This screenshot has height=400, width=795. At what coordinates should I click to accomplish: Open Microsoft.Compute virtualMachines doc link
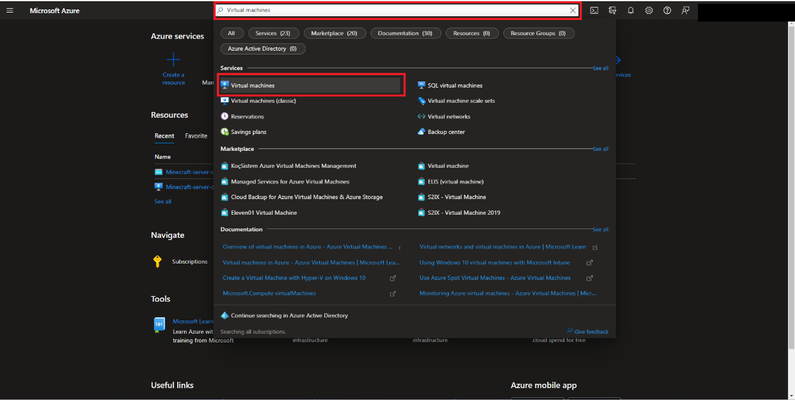[269, 294]
